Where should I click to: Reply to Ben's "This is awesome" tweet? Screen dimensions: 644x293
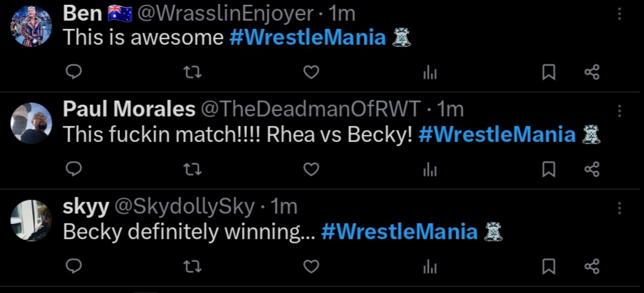(75, 72)
